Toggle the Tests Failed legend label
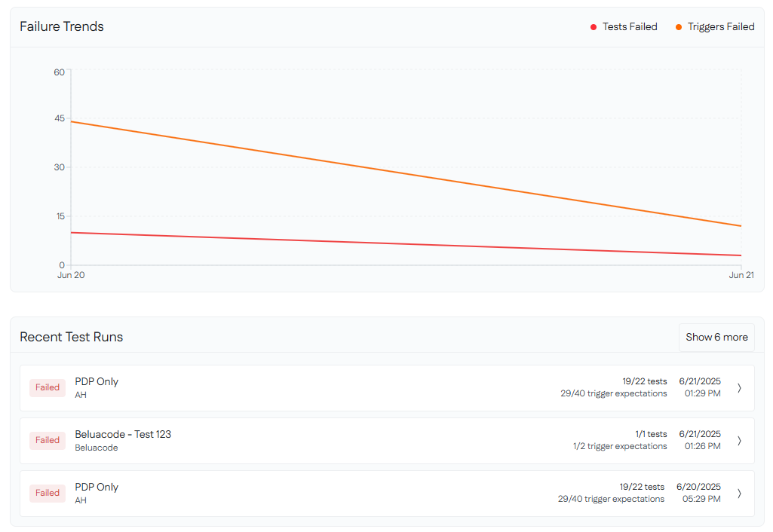The image size is (773, 532). point(630,27)
